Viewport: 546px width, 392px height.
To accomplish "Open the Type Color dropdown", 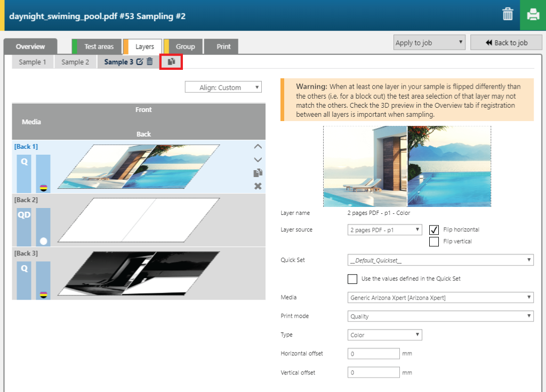I will click(385, 335).
